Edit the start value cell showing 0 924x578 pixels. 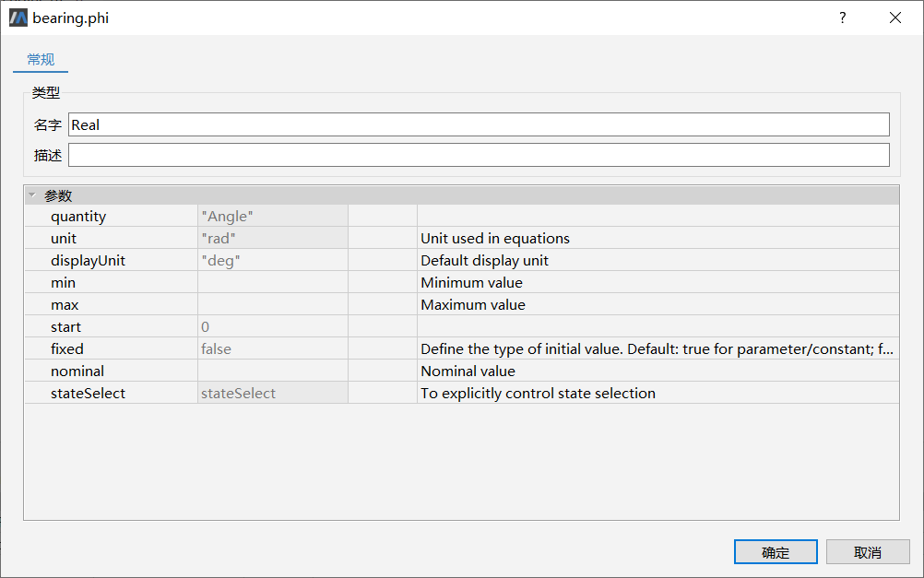(272, 326)
